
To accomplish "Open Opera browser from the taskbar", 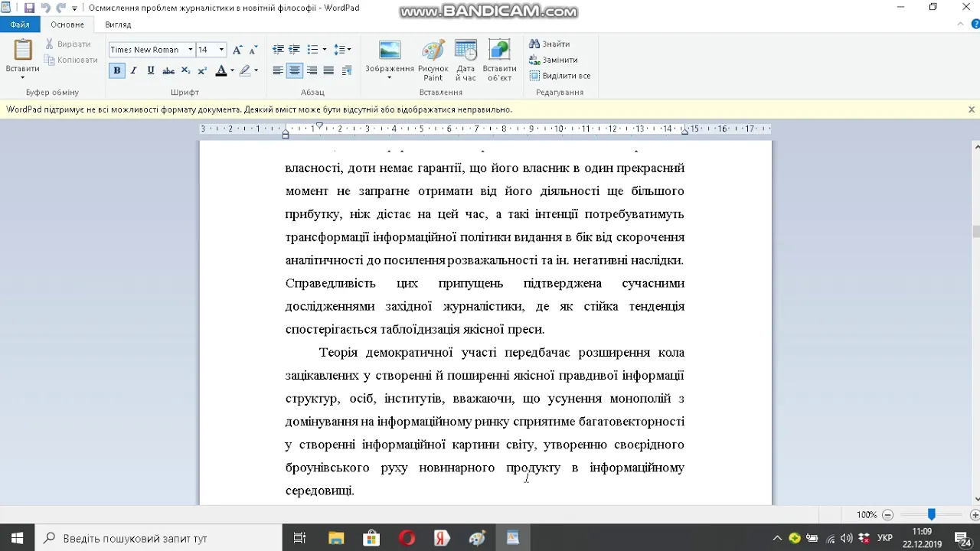I will click(407, 538).
